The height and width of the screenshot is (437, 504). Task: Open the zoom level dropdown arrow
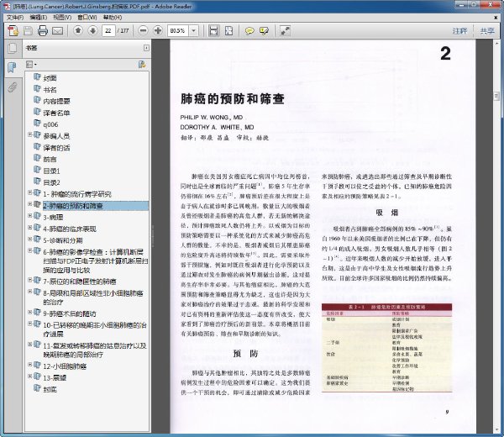coord(194,31)
